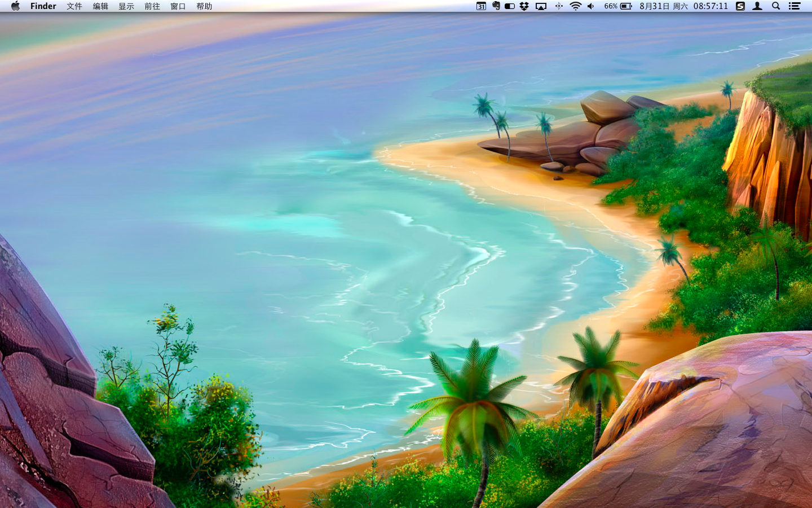Image resolution: width=812 pixels, height=508 pixels.
Task: Open the Notification Center list icon
Action: [x=795, y=6]
